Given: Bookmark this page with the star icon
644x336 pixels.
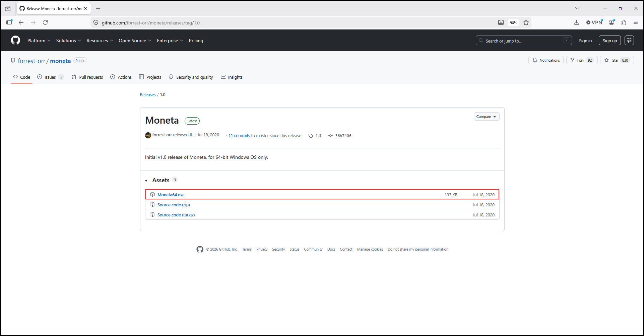Looking at the screenshot, I should click(x=526, y=22).
